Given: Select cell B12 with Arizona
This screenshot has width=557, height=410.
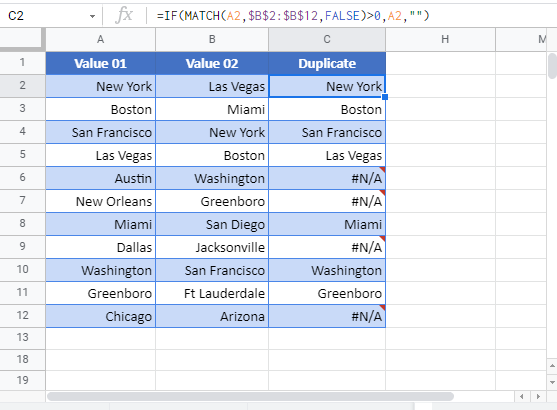Looking at the screenshot, I should (x=212, y=316).
